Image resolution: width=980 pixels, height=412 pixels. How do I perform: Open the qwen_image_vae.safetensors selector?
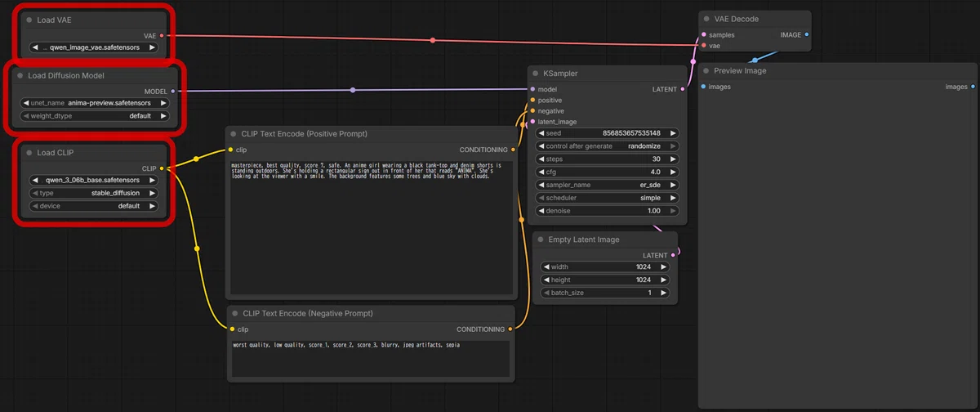click(x=95, y=47)
